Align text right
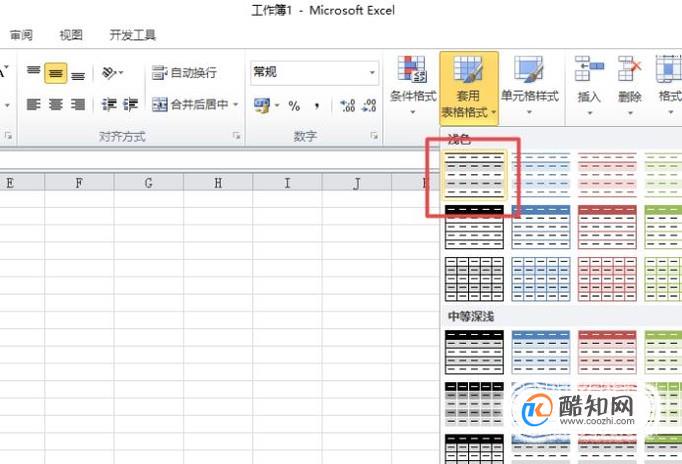Image resolution: width=682 pixels, height=464 pixels. pyautogui.click(x=78, y=104)
